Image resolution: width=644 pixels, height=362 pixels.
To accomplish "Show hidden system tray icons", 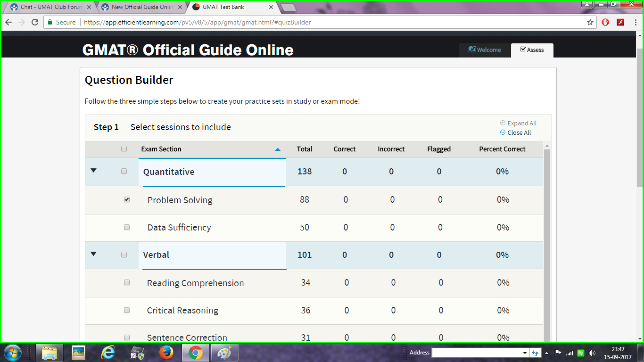I will click(x=546, y=353).
